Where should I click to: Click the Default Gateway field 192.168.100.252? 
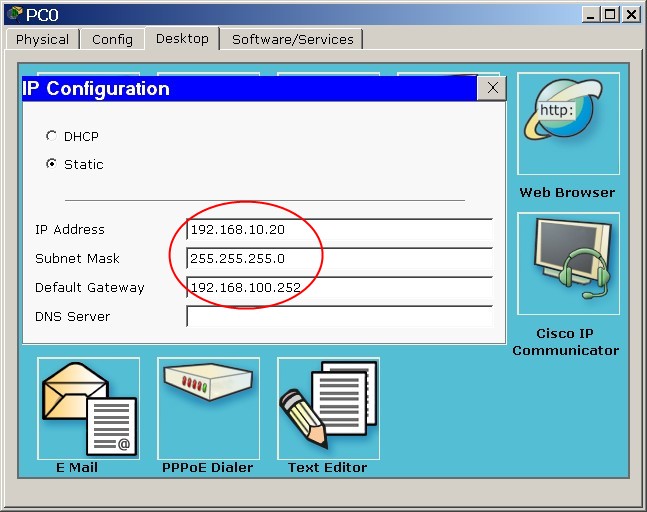click(x=339, y=287)
